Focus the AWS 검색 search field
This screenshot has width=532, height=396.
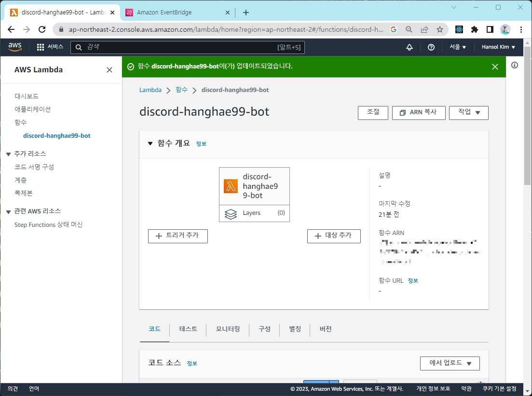point(188,47)
